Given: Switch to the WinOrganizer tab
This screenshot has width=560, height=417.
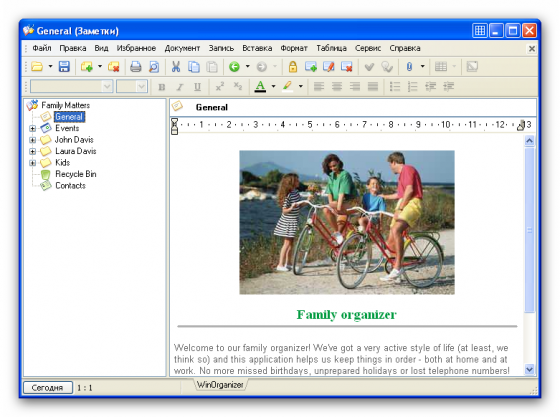Looking at the screenshot, I should coord(220,385).
